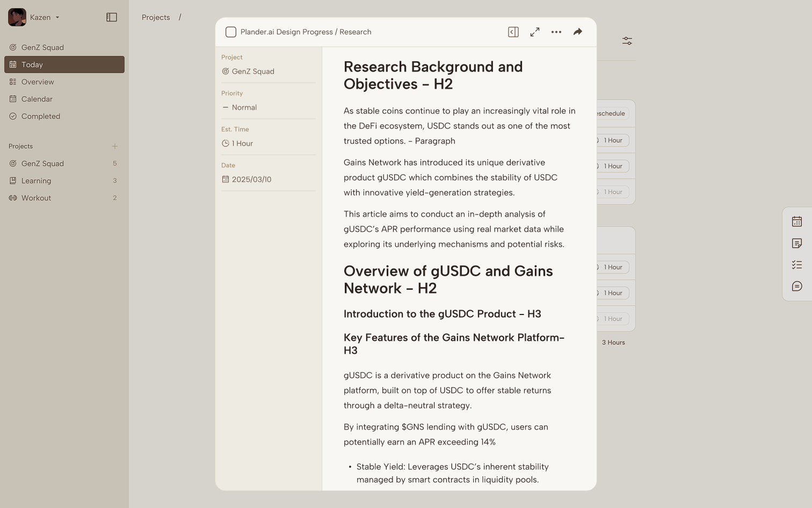812x508 pixels.
Task: Change the estimated time of 1 Hour
Action: pos(242,144)
